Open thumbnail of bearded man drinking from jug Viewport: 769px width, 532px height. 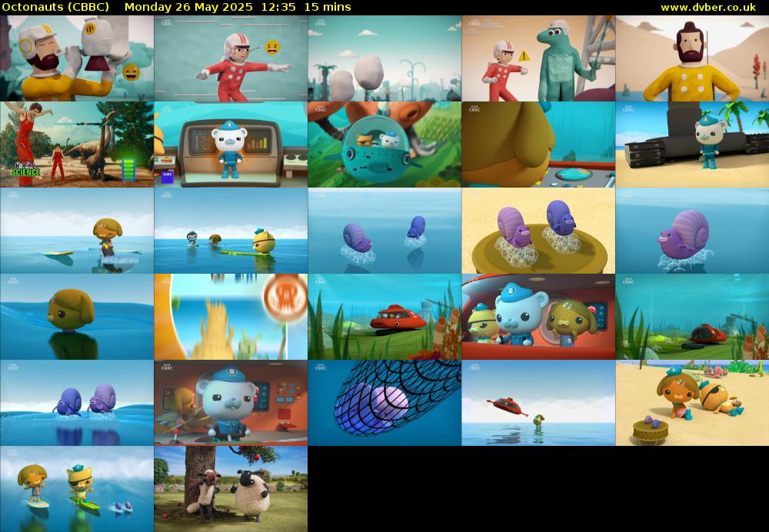77,58
